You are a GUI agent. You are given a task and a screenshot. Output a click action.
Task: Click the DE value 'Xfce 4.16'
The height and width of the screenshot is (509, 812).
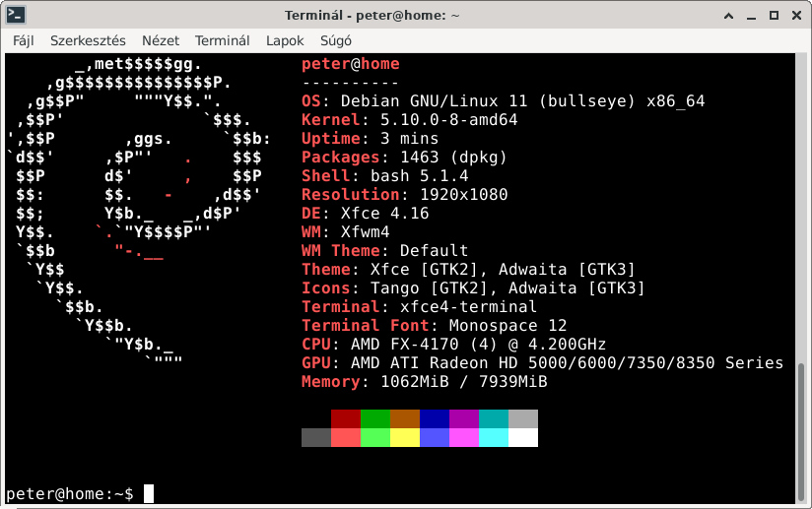[x=384, y=213]
